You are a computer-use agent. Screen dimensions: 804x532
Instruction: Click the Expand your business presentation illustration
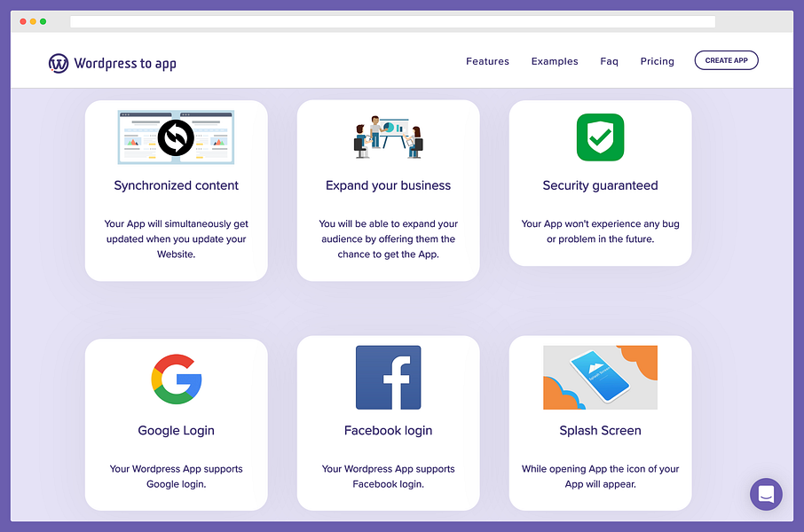[388, 137]
